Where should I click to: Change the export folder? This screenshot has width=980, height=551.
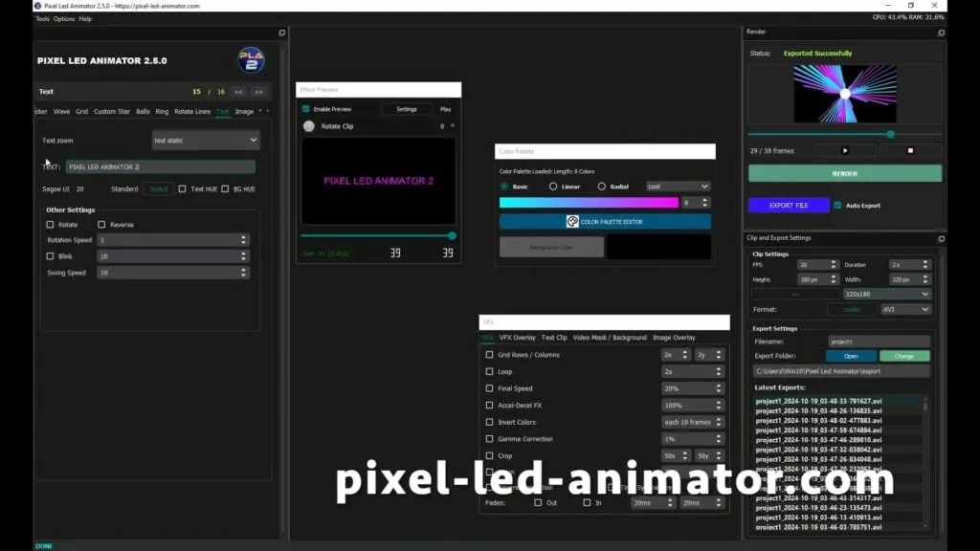904,356
